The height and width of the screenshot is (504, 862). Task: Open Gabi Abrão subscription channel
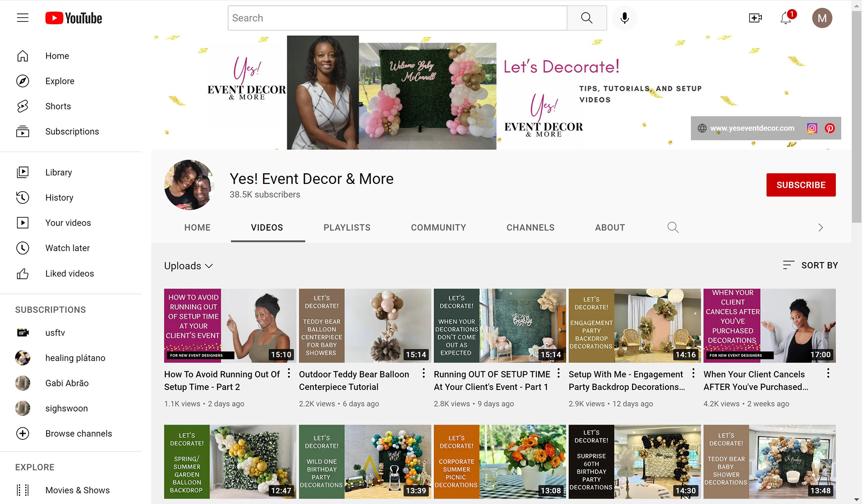point(70,383)
